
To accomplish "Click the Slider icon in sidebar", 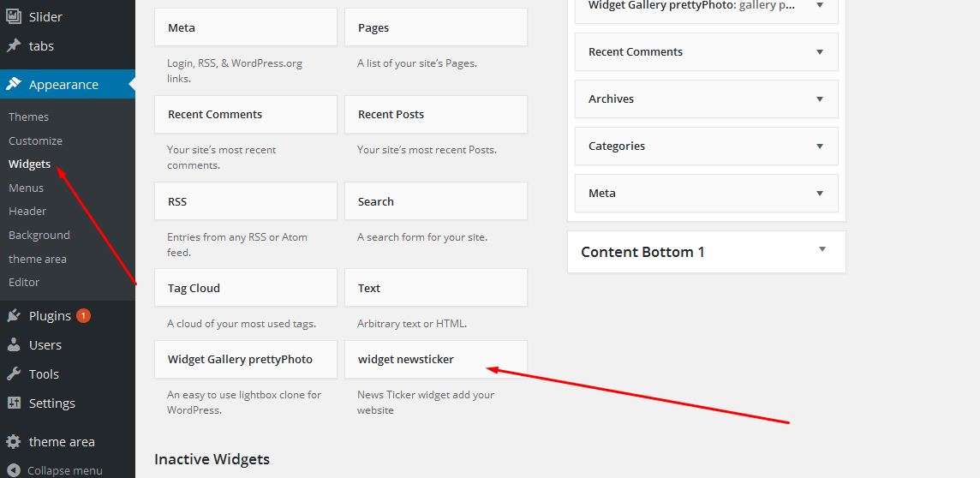I will 14,16.
